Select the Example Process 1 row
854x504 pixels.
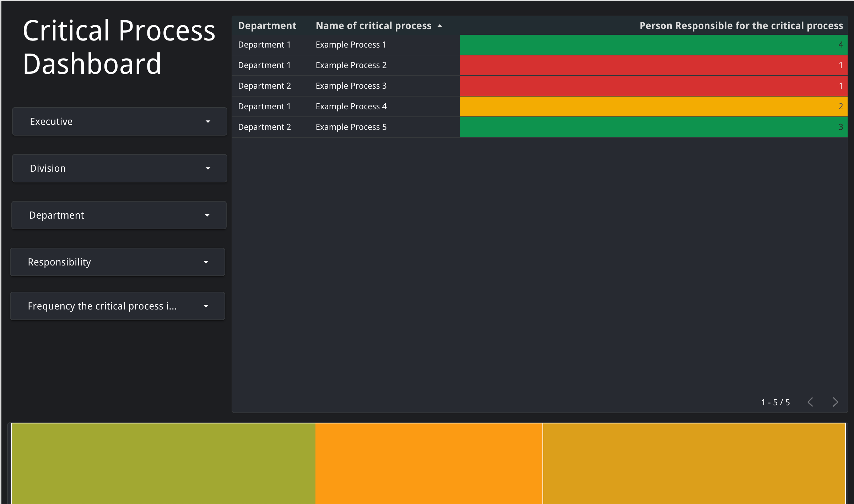coord(351,45)
